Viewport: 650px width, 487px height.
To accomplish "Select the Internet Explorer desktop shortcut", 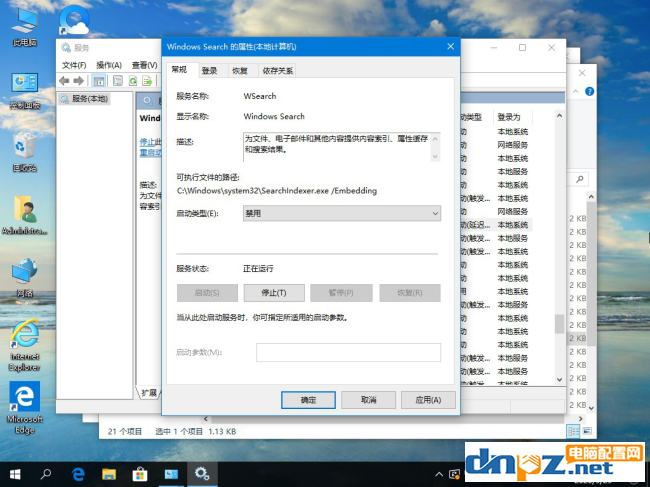I will click(25, 345).
